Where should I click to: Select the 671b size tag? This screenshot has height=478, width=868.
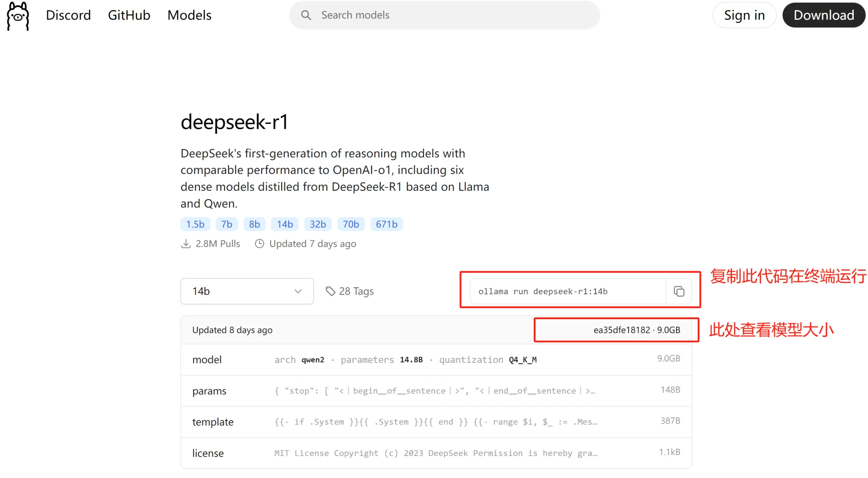(x=386, y=224)
